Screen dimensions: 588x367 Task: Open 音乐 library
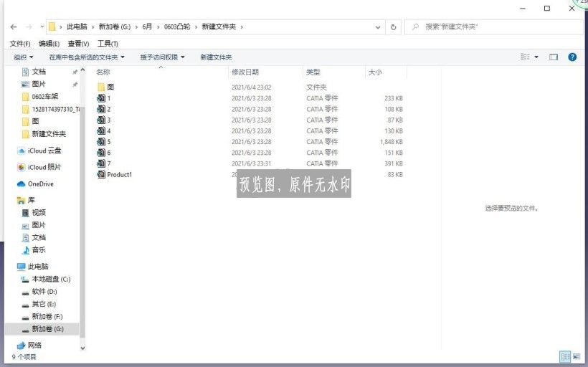coord(34,250)
